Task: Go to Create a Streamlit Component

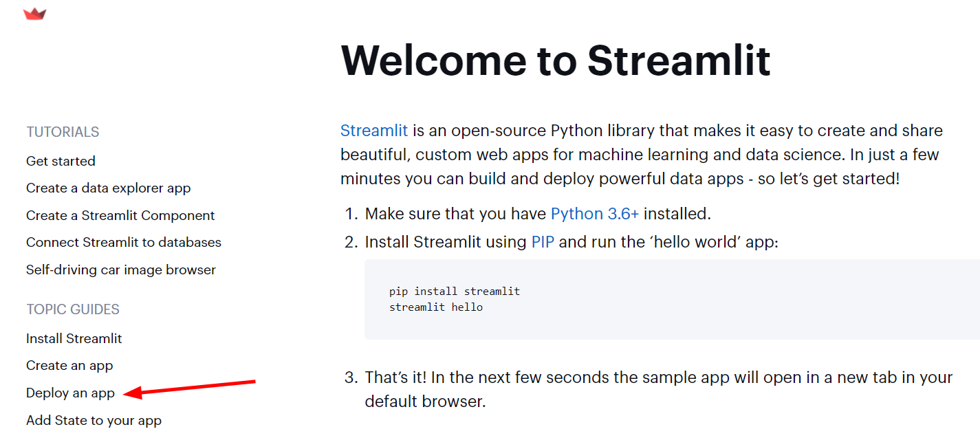Action: [x=120, y=215]
